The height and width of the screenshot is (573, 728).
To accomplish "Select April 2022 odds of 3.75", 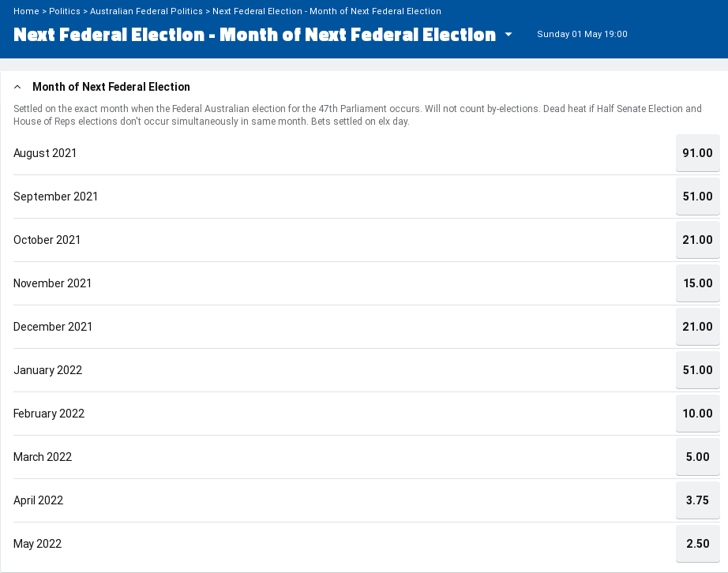I will [x=697, y=500].
